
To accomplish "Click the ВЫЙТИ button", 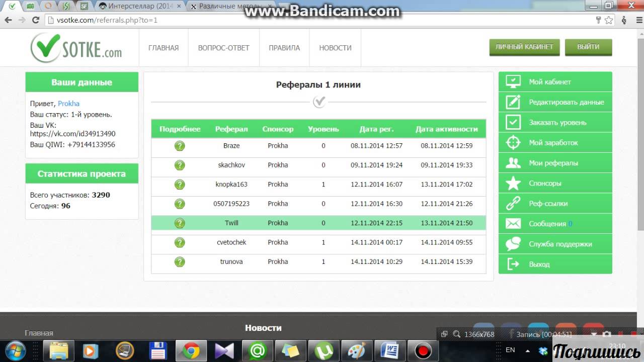I will click(x=588, y=47).
